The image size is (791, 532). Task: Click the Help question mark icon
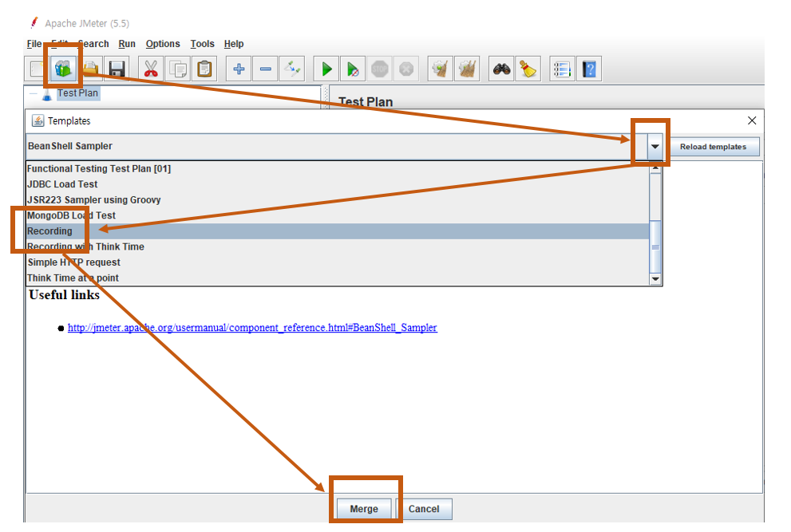(589, 69)
